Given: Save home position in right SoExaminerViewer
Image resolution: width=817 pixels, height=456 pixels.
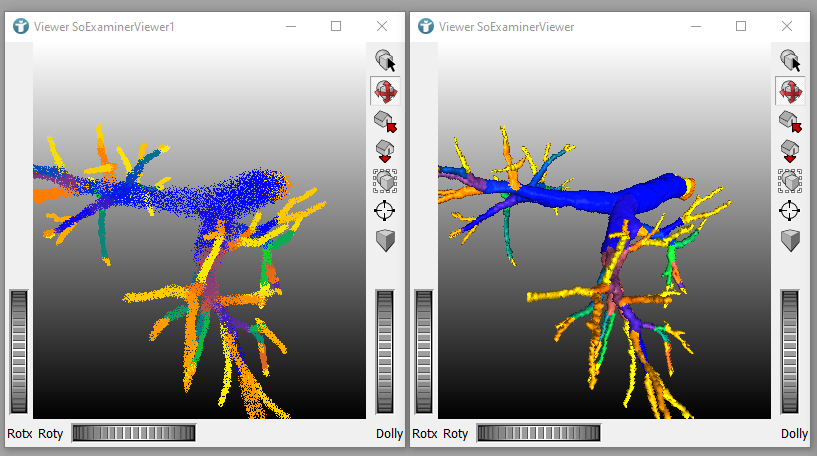Looking at the screenshot, I should pyautogui.click(x=790, y=151).
